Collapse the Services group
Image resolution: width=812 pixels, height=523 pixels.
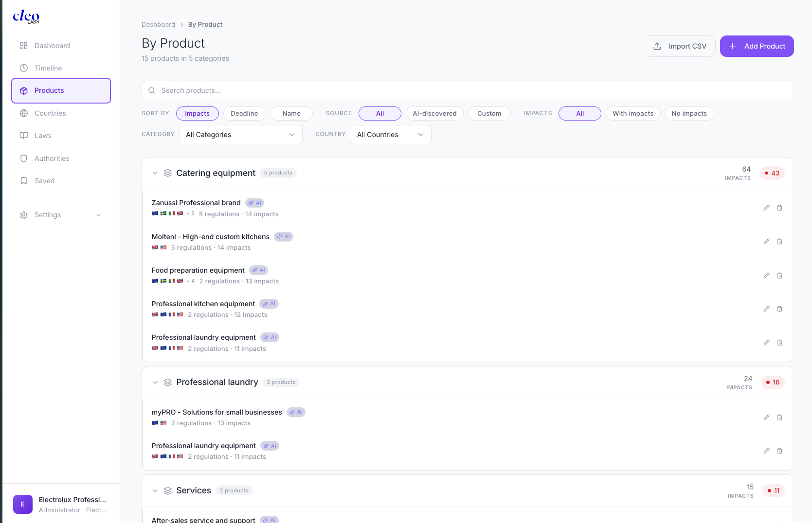[155, 491]
